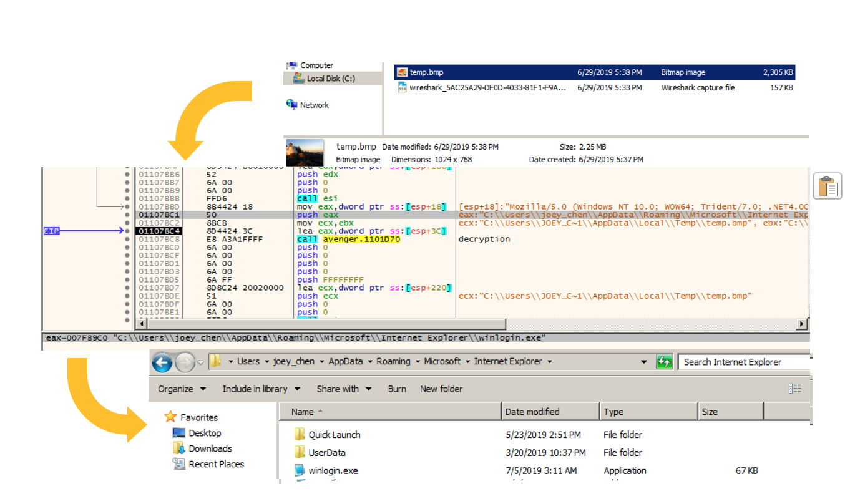Click the Roaming breadcrumb in address bar
Viewport: 855px width, 504px height.
coord(393,362)
